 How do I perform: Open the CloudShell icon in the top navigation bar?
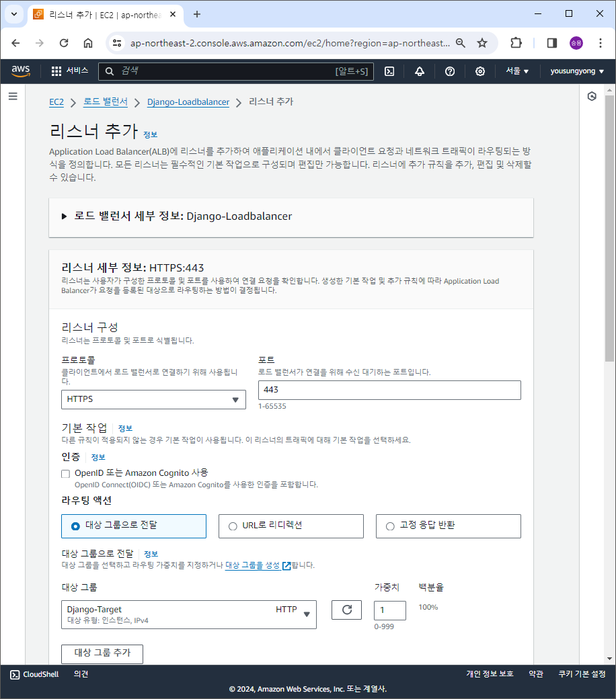tap(389, 71)
